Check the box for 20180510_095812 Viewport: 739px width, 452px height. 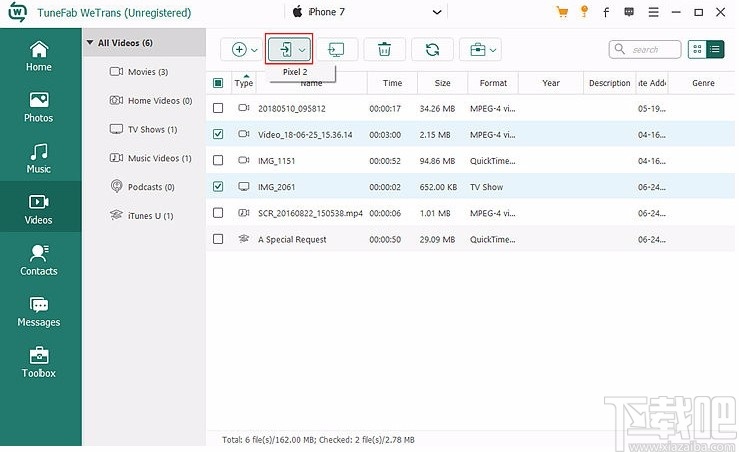[218, 108]
